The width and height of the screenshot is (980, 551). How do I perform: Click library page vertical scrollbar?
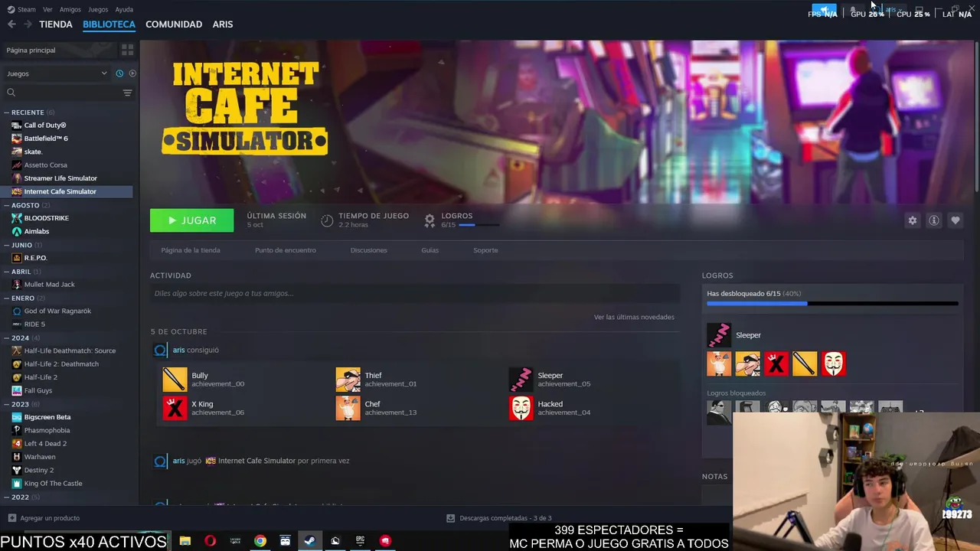click(977, 115)
